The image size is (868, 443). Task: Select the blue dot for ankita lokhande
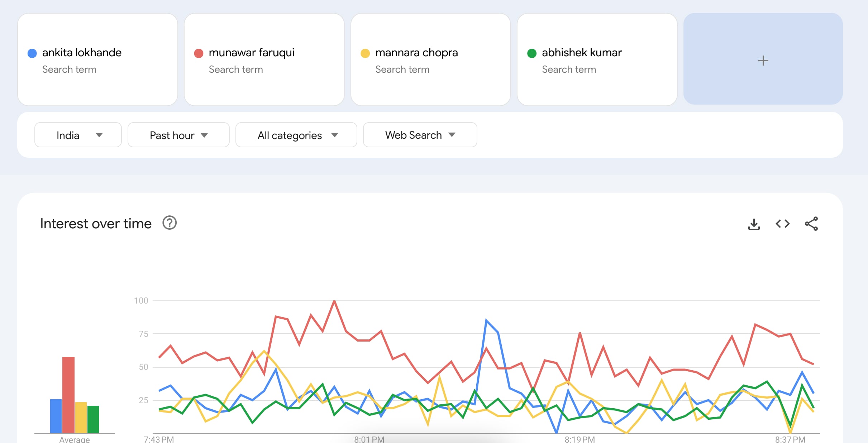click(32, 53)
